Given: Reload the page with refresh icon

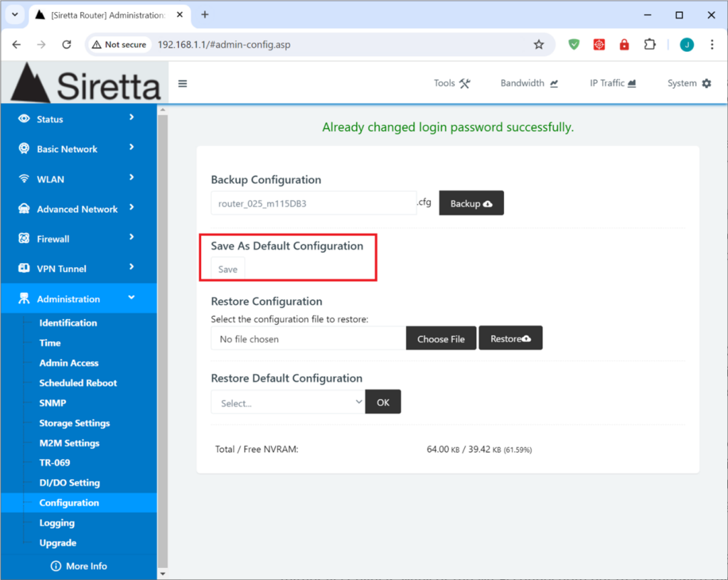Looking at the screenshot, I should pyautogui.click(x=67, y=45).
